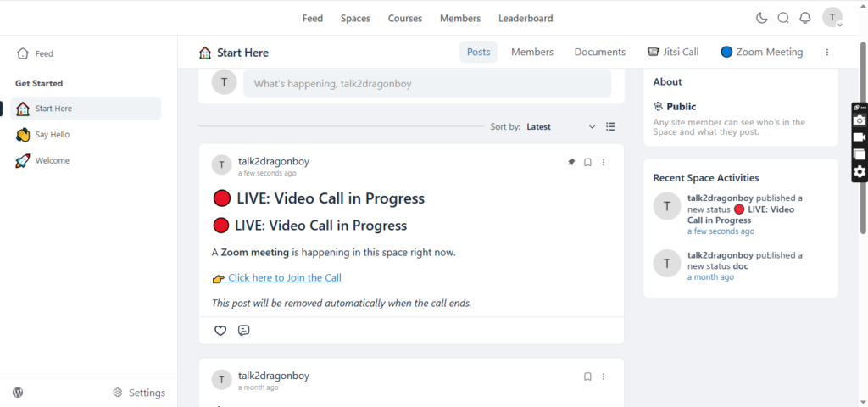
Task: Click the pin icon on LIVE post
Action: [572, 162]
